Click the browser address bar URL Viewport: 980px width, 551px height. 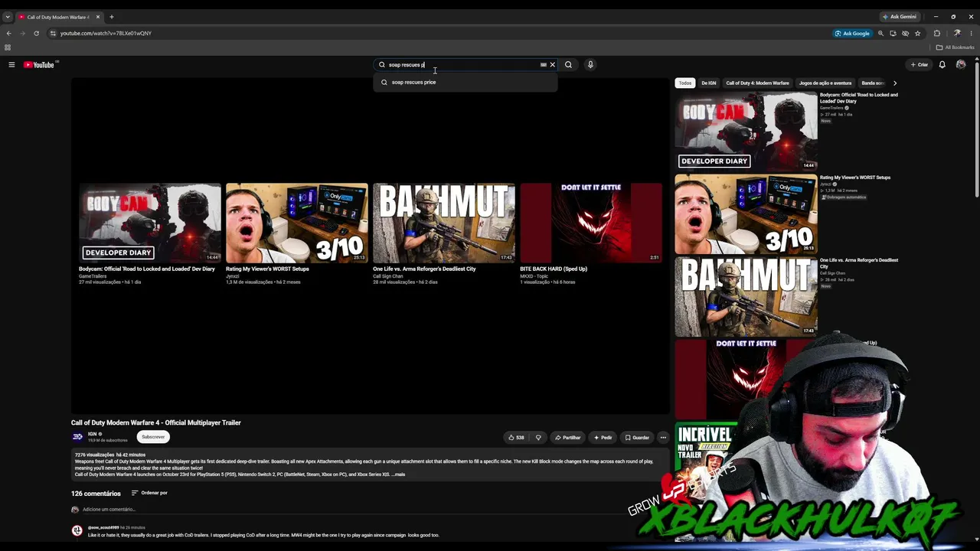(106, 34)
